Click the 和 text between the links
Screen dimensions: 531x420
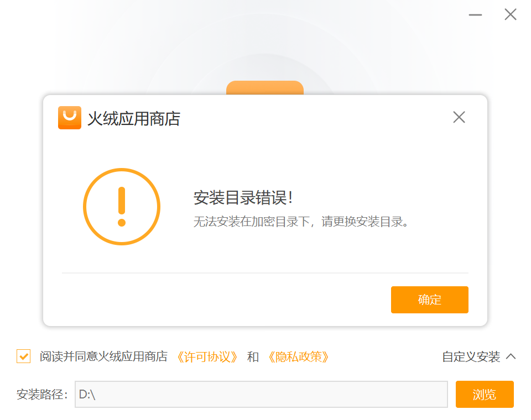tap(253, 357)
